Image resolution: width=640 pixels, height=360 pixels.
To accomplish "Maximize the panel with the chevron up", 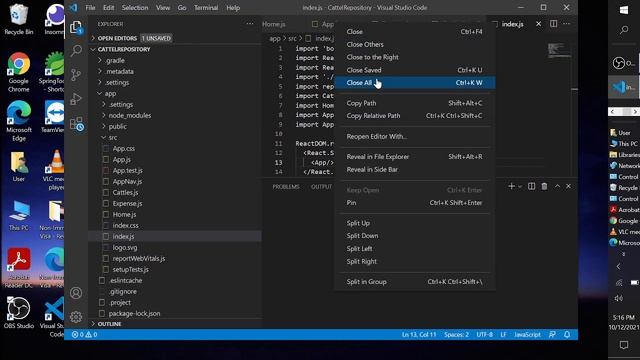I will [557, 186].
